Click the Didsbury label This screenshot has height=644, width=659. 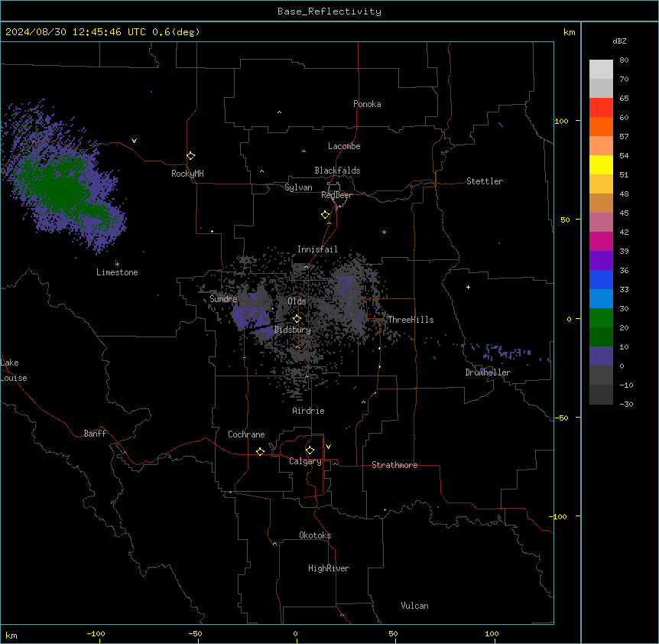tap(293, 330)
